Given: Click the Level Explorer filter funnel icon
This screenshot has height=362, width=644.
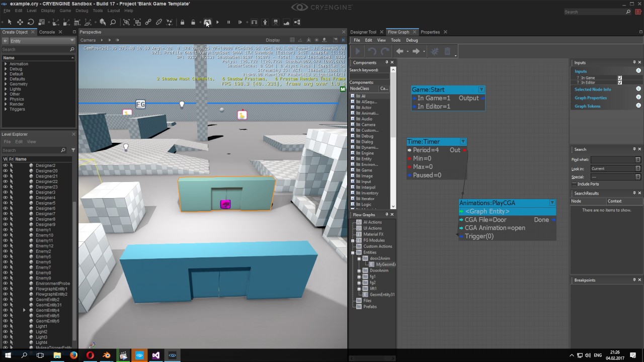Looking at the screenshot, I should (x=73, y=150).
